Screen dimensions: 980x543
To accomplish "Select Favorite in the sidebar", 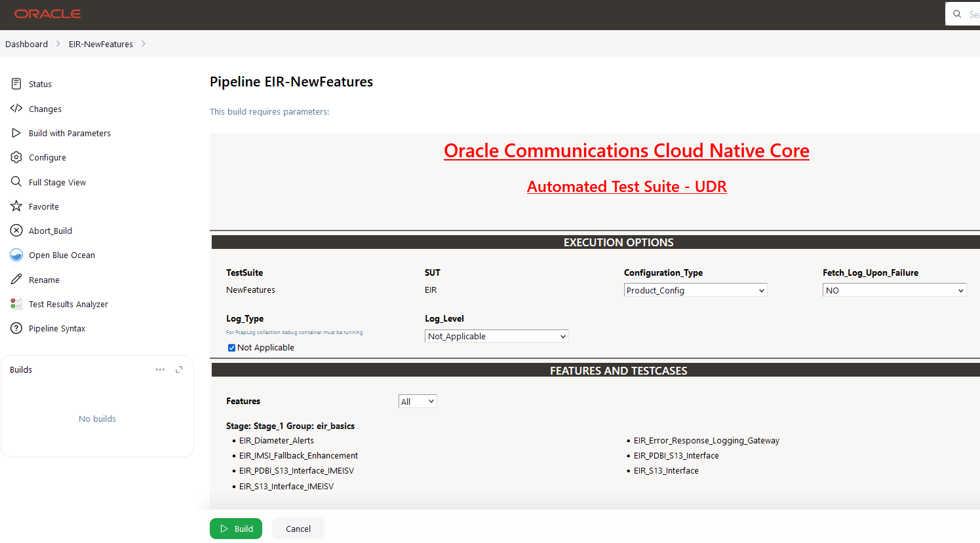I will click(44, 207).
